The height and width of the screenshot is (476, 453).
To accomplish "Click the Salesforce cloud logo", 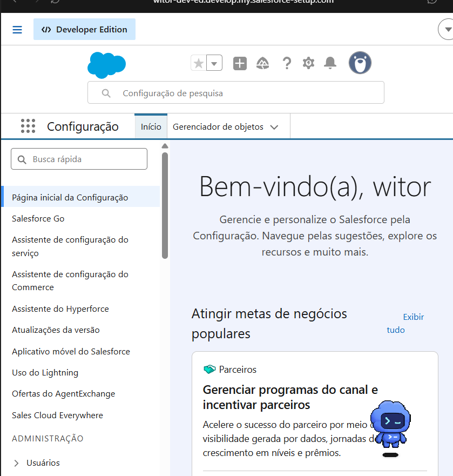I will click(106, 65).
